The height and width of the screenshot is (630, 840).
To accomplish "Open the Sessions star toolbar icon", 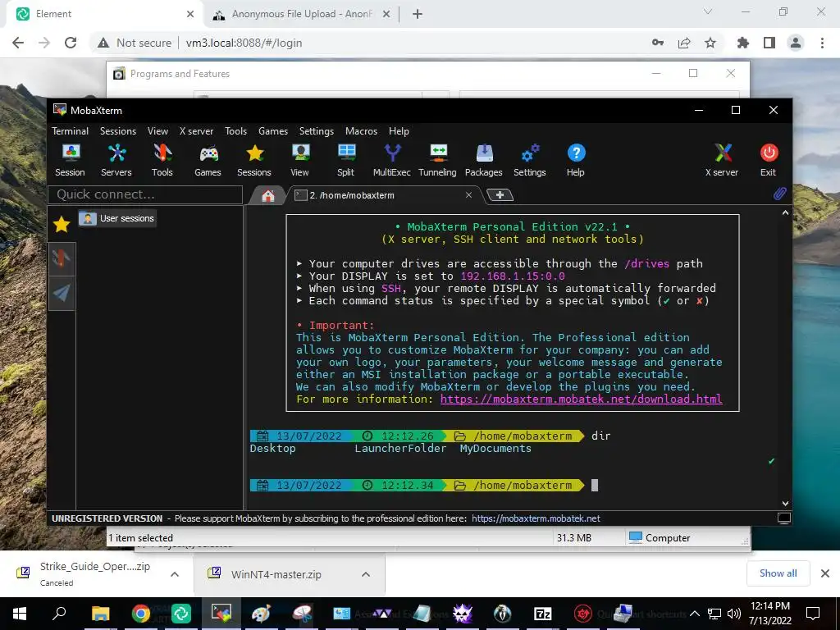I will pyautogui.click(x=254, y=160).
